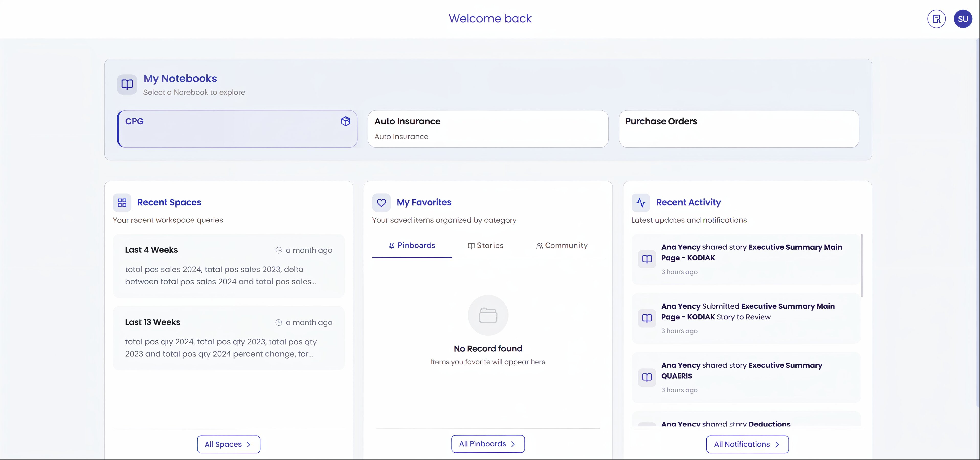
Task: Switch to the Stories tab
Action: point(485,246)
